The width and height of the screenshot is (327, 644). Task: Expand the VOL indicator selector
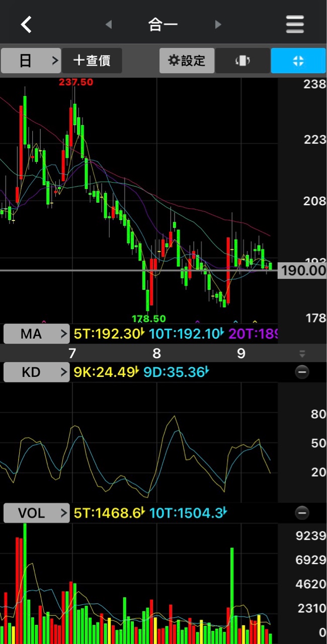point(36,513)
